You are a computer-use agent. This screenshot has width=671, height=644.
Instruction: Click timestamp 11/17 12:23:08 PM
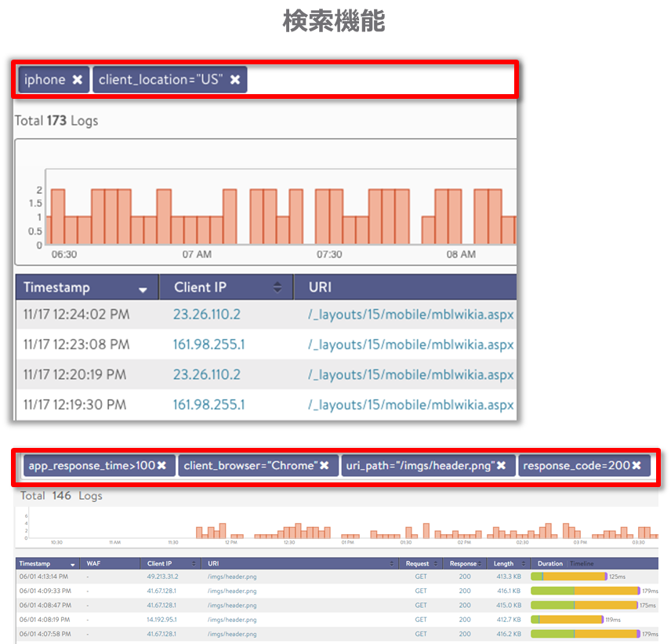(x=76, y=344)
